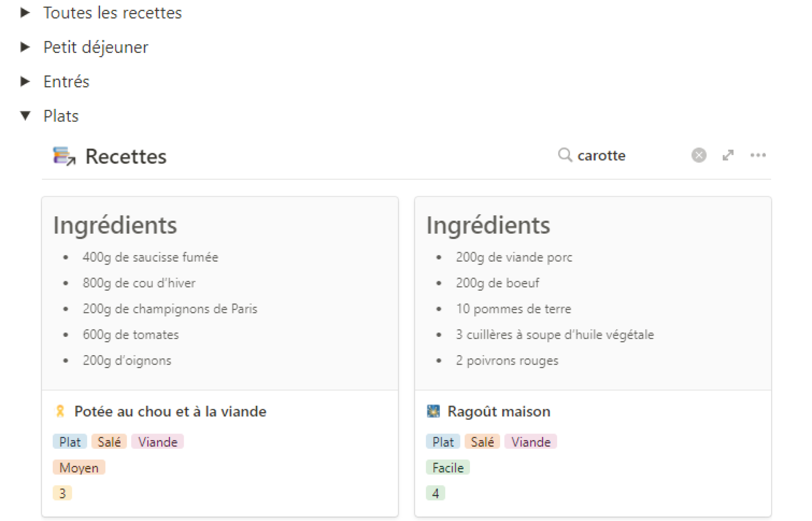
Task: Click the fireworks emoji icon of Ragoût maison
Action: pos(433,411)
